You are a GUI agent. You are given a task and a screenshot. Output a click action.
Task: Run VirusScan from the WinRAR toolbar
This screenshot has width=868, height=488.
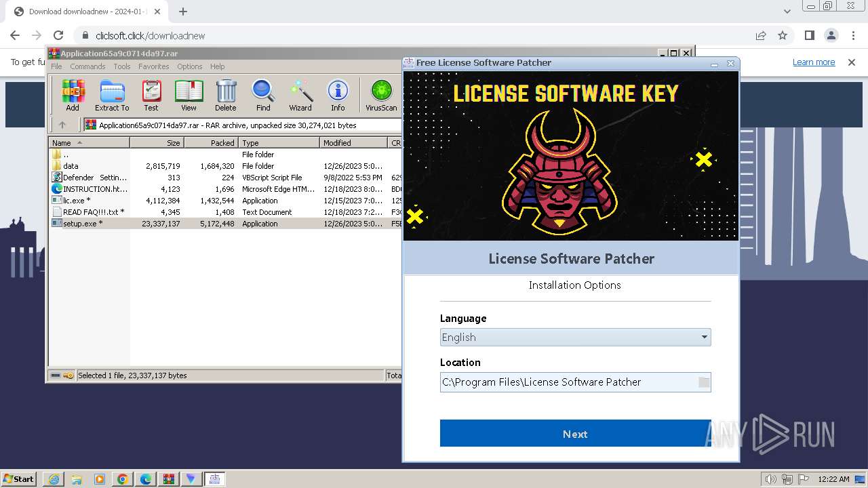point(381,96)
